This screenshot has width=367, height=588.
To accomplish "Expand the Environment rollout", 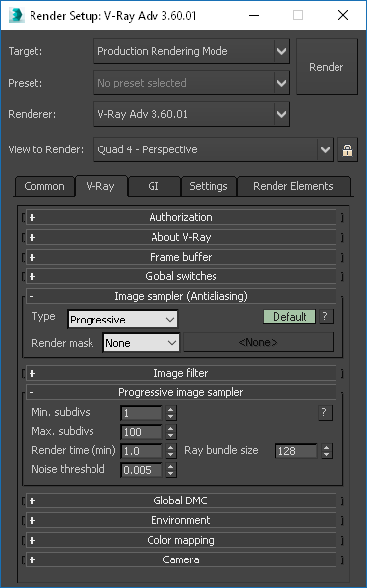I will 180,520.
